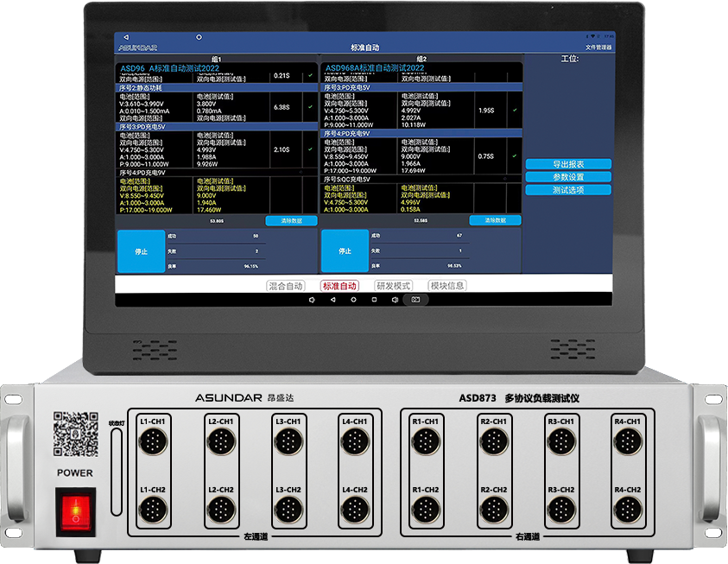Tap the screenshot icon in navigation bar
The width and height of the screenshot is (728, 564).
coord(415,300)
